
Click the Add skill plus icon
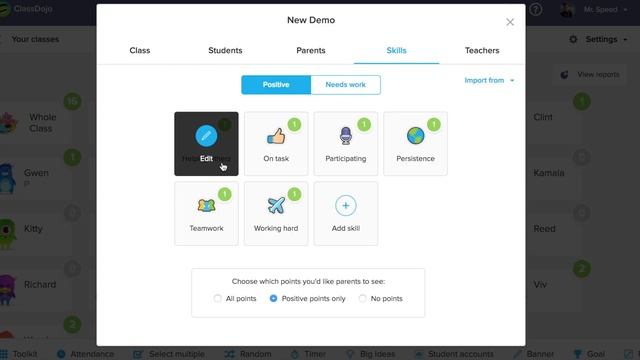(x=346, y=205)
